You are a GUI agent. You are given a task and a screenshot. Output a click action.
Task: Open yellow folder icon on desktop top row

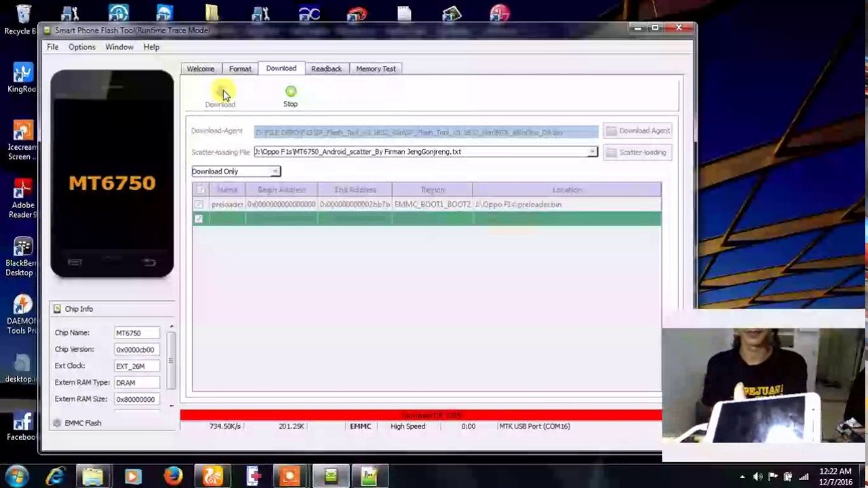212,14
